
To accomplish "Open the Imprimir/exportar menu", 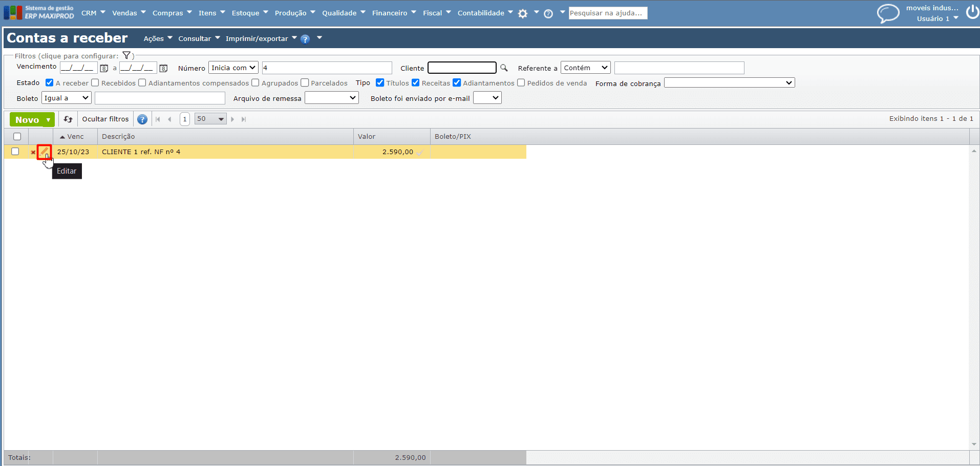I will [261, 38].
